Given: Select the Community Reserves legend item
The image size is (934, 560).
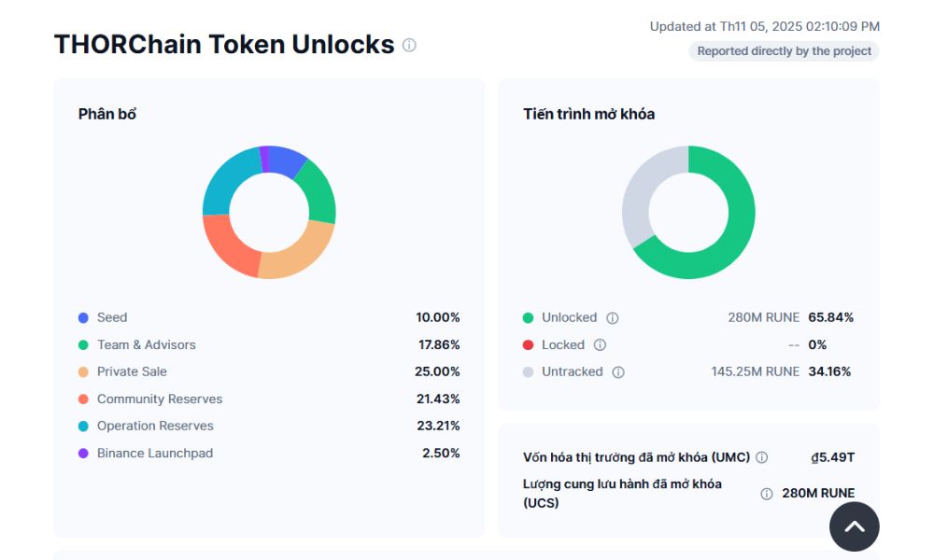Looking at the screenshot, I should [159, 399].
